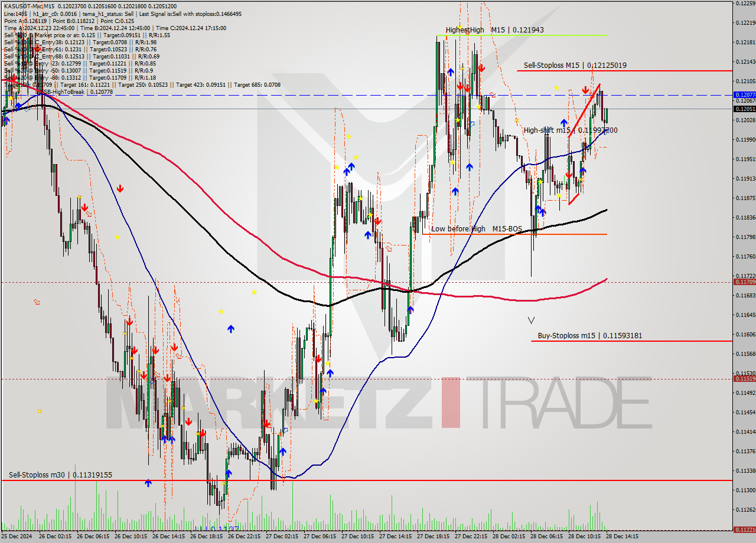Select the 0.11645 price axis label
This screenshot has height=543, width=756.
click(745, 315)
